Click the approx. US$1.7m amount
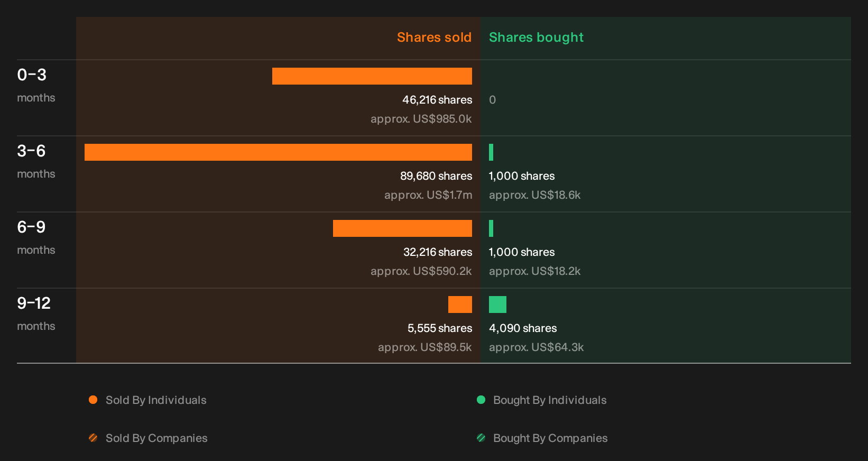The width and height of the screenshot is (868, 461). pyautogui.click(x=428, y=195)
